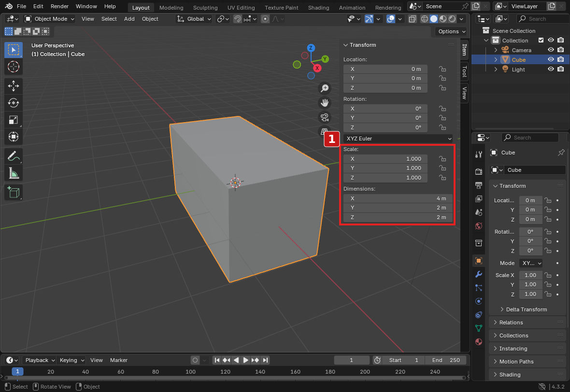Click the Dimensions X field
The image size is (570, 392).
398,198
